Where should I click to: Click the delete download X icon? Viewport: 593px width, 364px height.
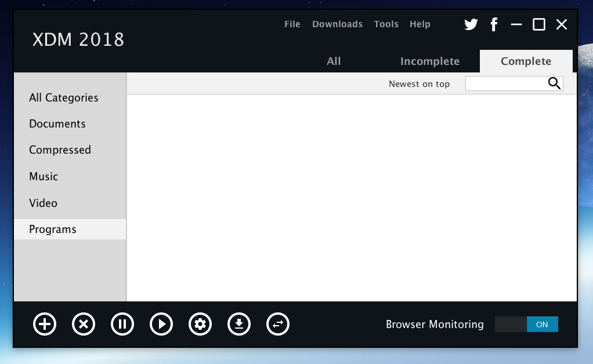point(84,324)
